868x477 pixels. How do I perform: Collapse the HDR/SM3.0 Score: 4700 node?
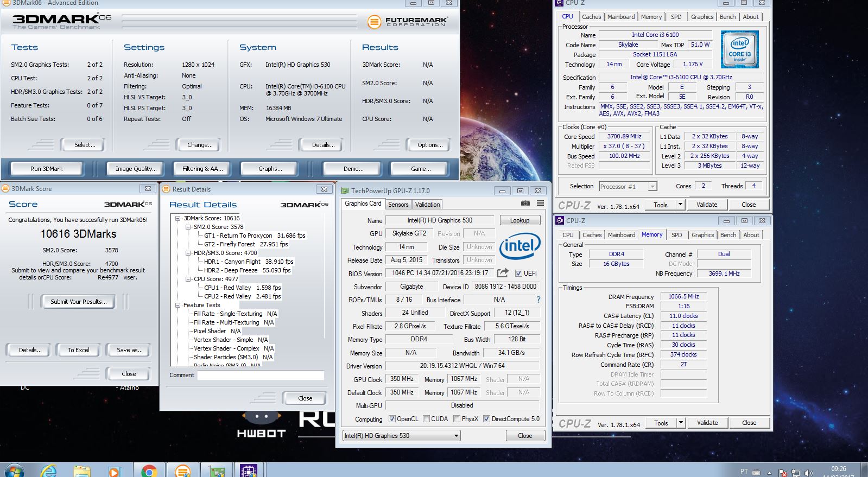coord(188,253)
